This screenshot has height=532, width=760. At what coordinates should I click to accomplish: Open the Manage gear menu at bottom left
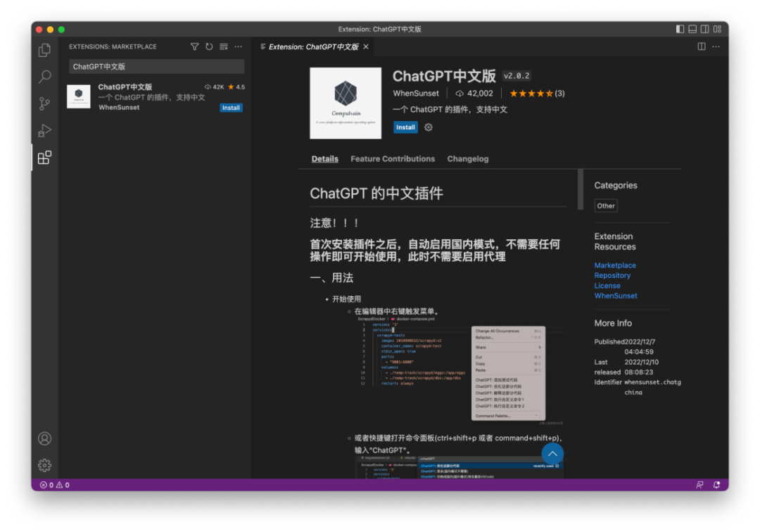44,465
